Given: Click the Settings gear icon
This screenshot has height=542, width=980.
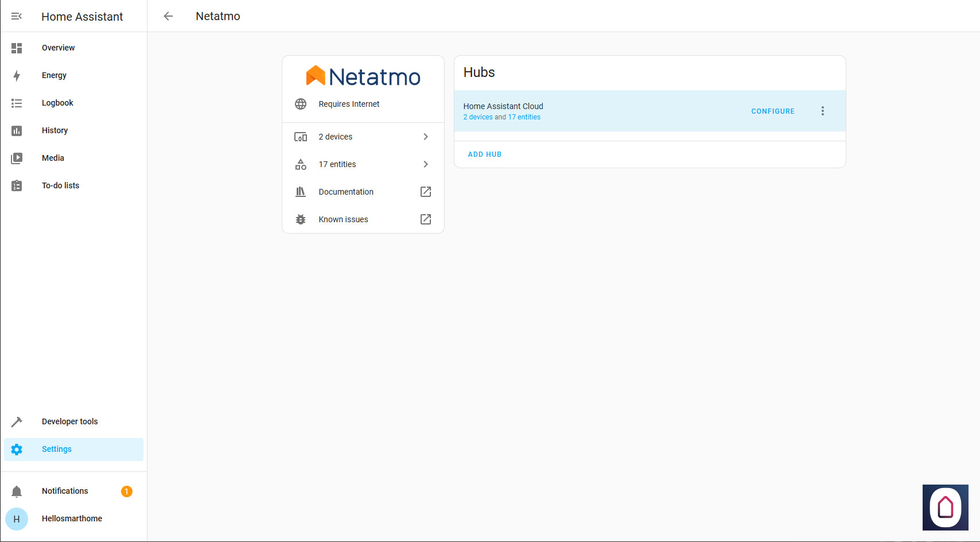Looking at the screenshot, I should click(x=17, y=449).
